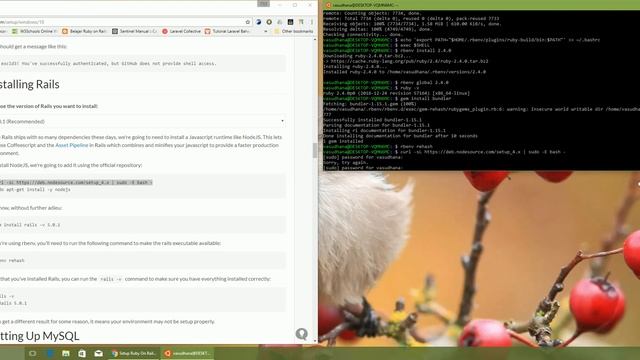Open the Belajar Ruby on Rails bookmark
Screen dimensions: 640x360
tap(84, 31)
